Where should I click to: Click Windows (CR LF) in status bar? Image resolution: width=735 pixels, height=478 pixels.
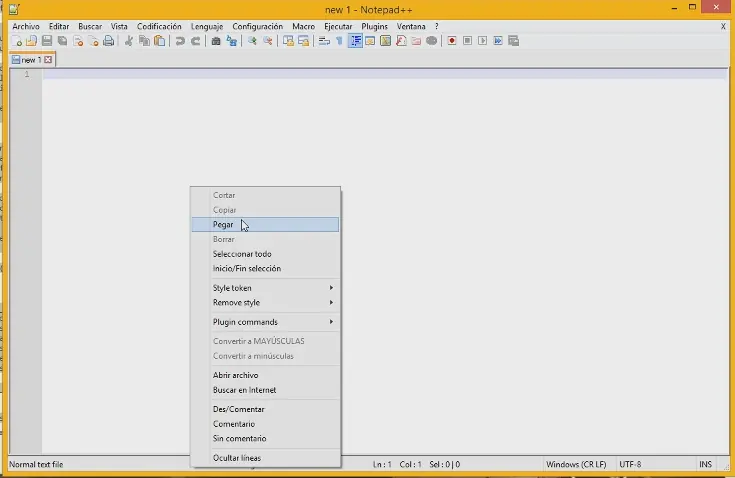point(576,464)
